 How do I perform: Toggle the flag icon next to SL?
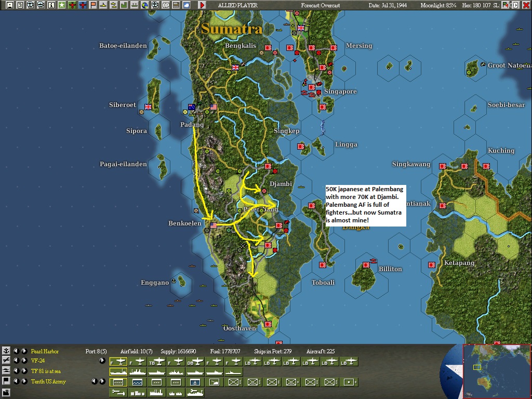(x=506, y=5)
